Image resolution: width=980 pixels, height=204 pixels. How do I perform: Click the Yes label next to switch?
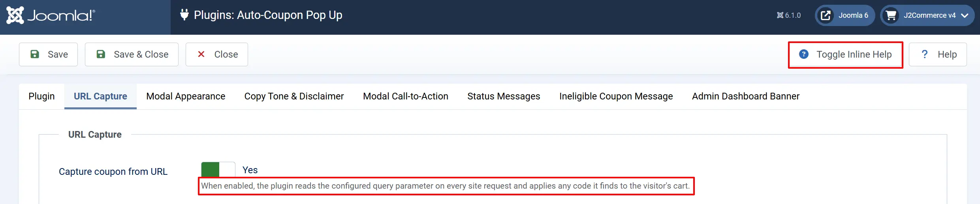tap(250, 170)
